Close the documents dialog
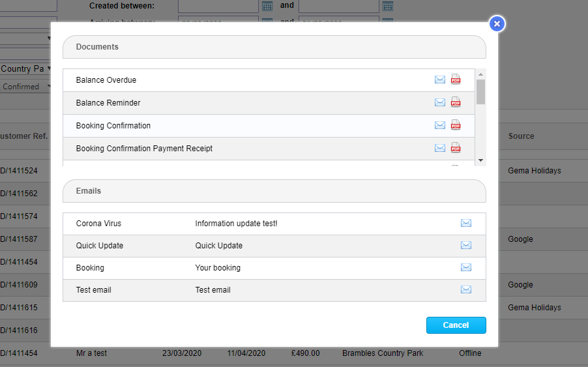This screenshot has height=367, width=588. (497, 24)
